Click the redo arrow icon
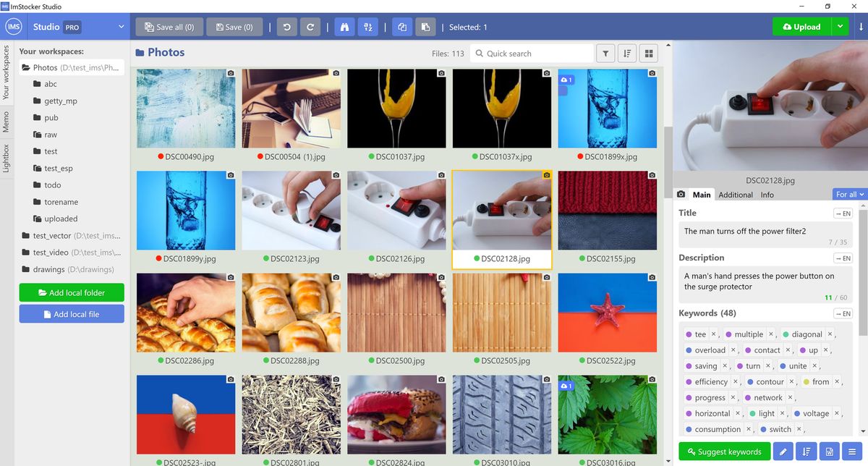 coord(310,27)
